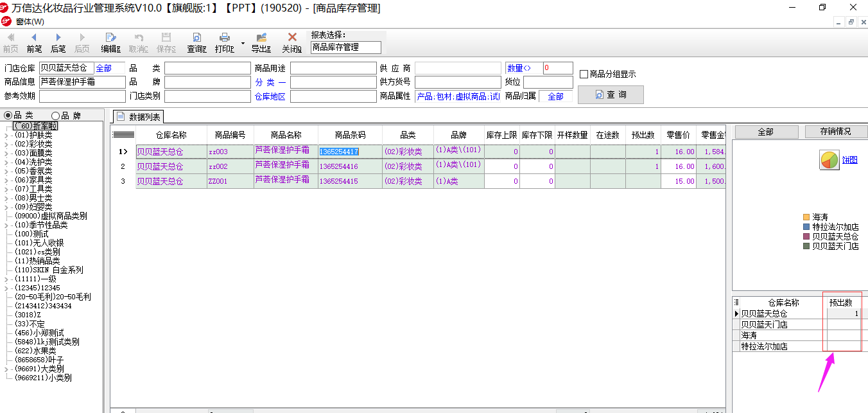The height and width of the screenshot is (413, 868).
Task: Click the 贝贝蓝天门店 green legend swatch
Action: [x=807, y=246]
